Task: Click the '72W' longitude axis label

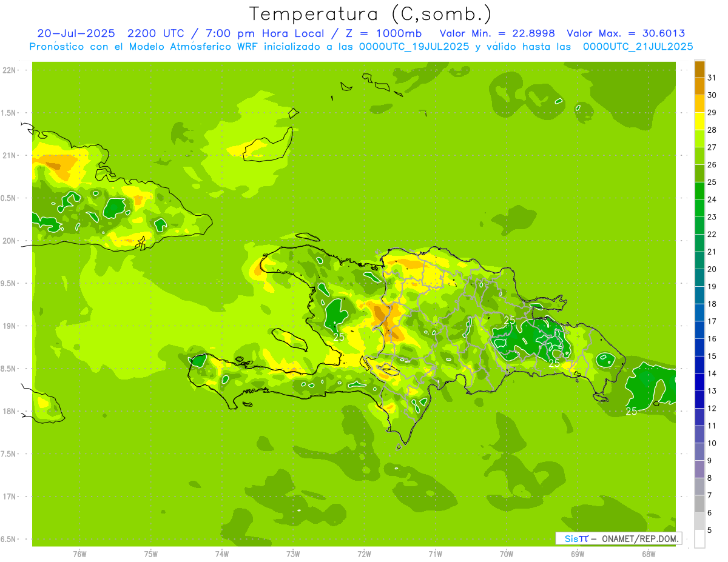Action: pos(364,554)
